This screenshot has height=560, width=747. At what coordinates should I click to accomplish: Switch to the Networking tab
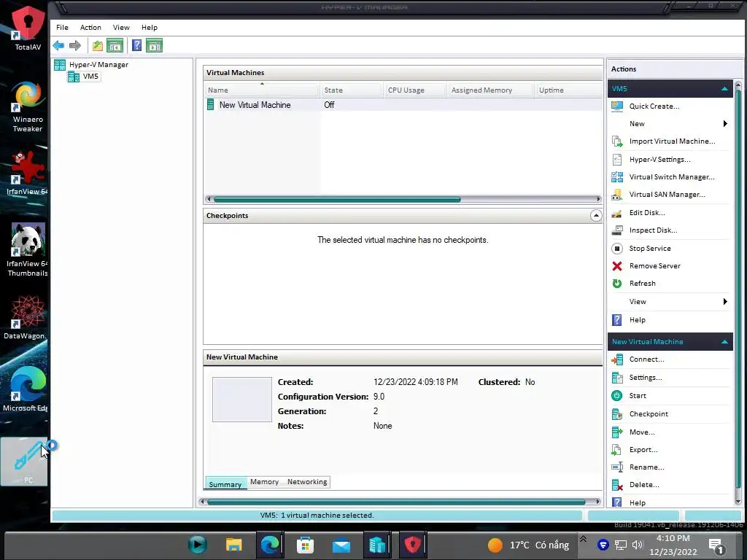[x=307, y=482]
